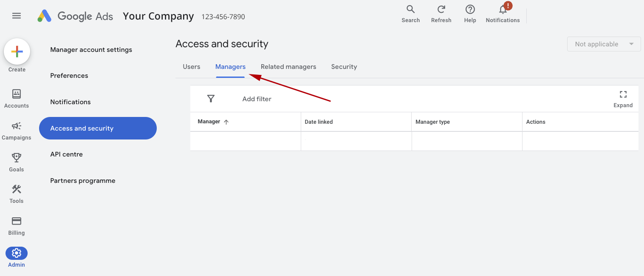Click the Add filter field
The width and height of the screenshot is (644, 276).
click(x=257, y=99)
